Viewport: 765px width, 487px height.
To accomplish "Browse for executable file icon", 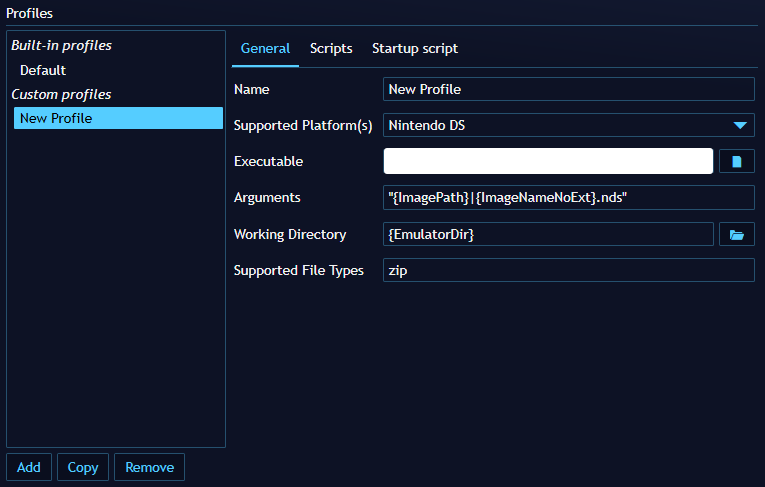I will [737, 162].
